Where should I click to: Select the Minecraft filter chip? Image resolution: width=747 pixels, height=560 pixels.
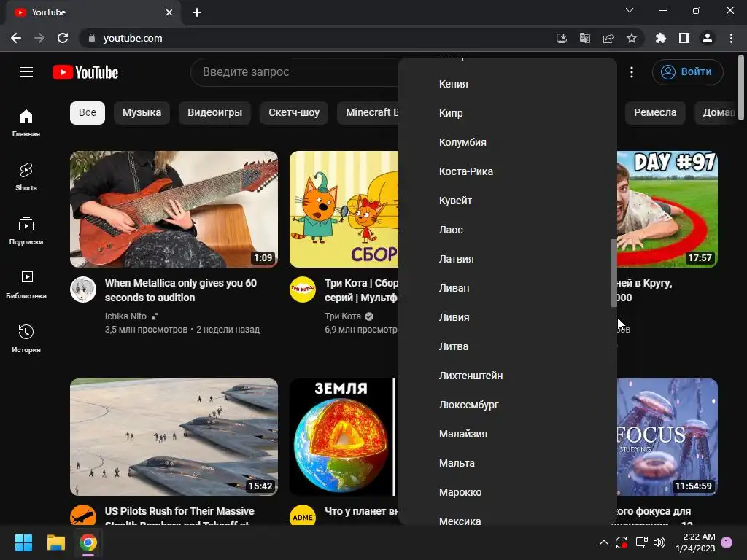[368, 112]
